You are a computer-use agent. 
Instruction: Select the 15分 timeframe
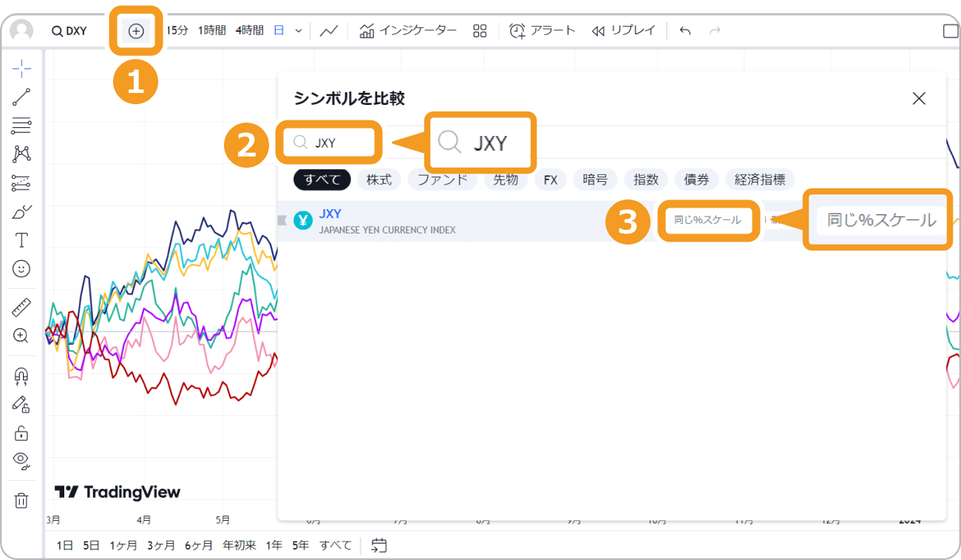point(177,30)
